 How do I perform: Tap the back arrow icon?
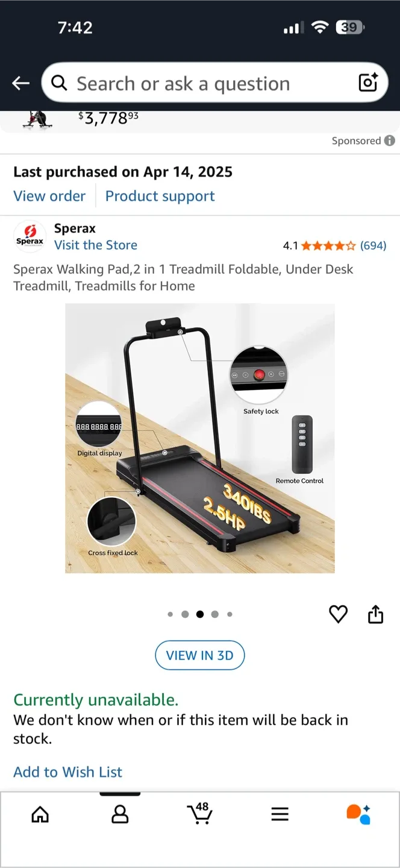(x=21, y=83)
